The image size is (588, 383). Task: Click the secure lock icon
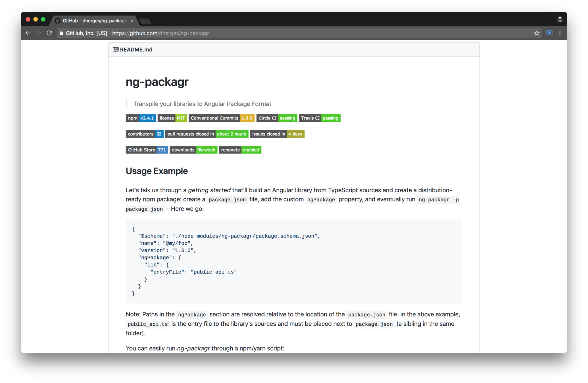[x=61, y=33]
